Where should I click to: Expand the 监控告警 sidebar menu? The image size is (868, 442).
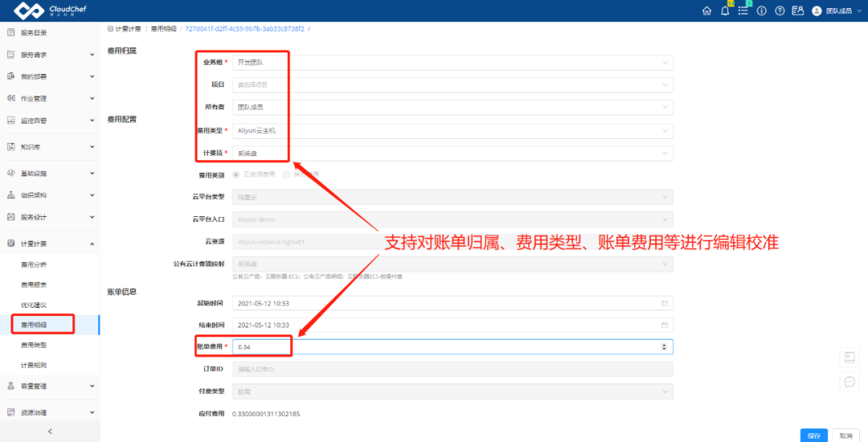pos(50,120)
